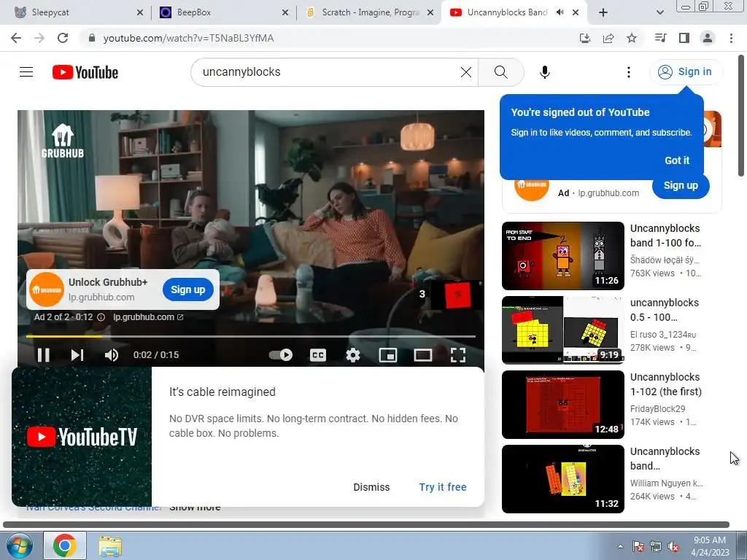View site info via the lock icon
Viewport: 747px width, 560px height.
pos(92,38)
